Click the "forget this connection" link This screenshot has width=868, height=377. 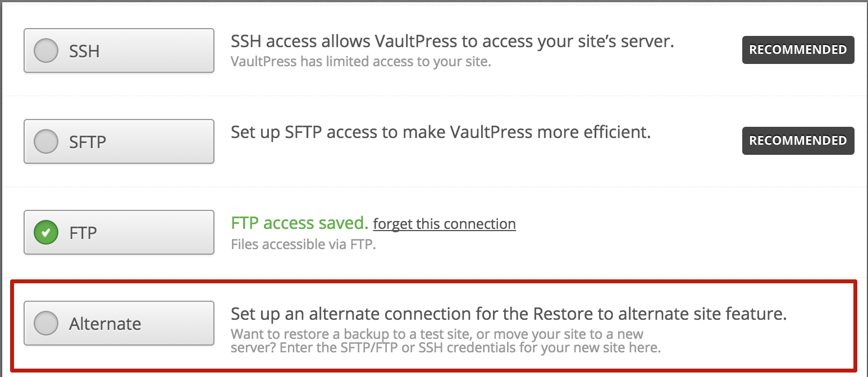pos(444,224)
